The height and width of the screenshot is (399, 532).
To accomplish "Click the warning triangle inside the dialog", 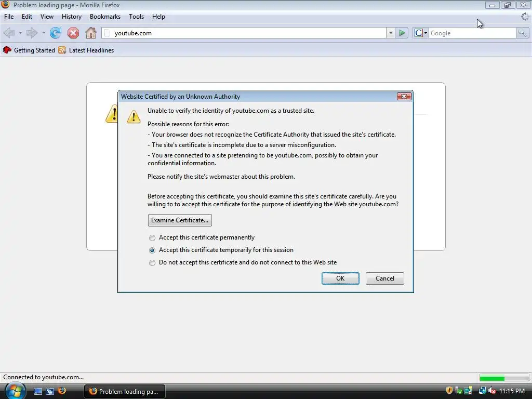I will [134, 116].
